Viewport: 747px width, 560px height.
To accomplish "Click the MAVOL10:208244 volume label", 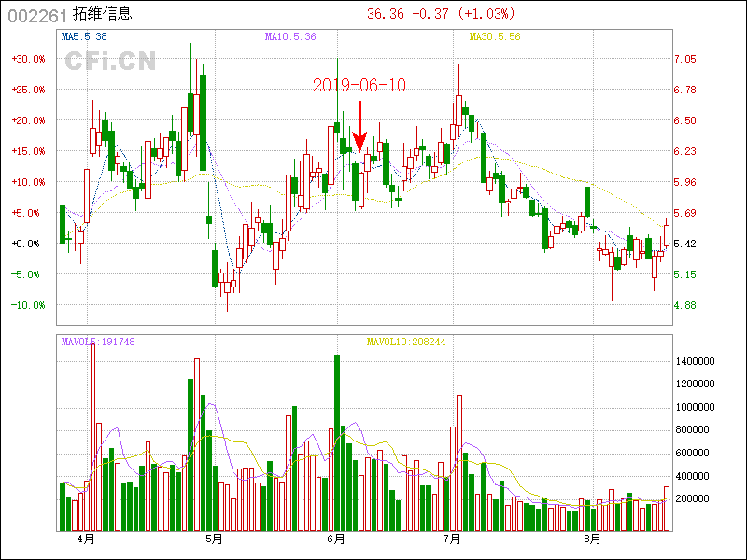I will point(405,342).
